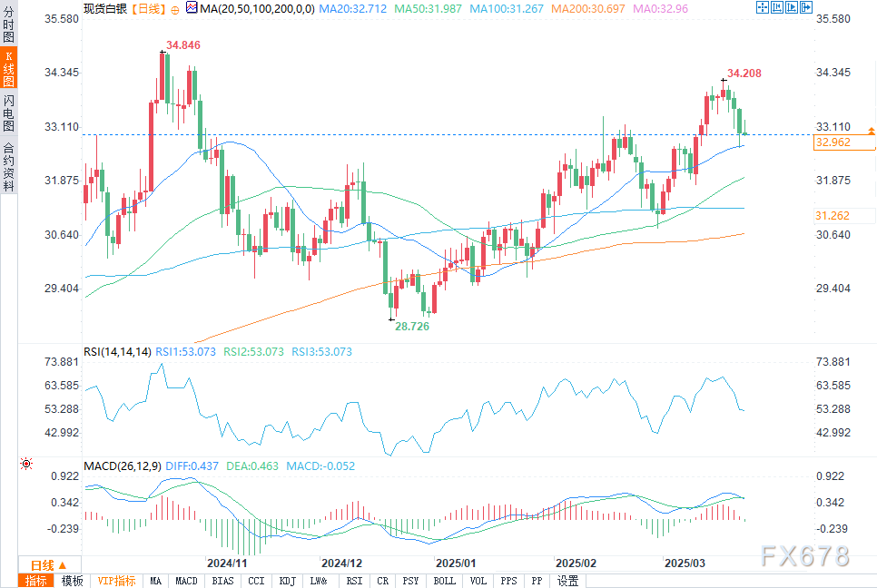Click the MA0:32.96 value
The image size is (877, 588).
click(x=661, y=9)
